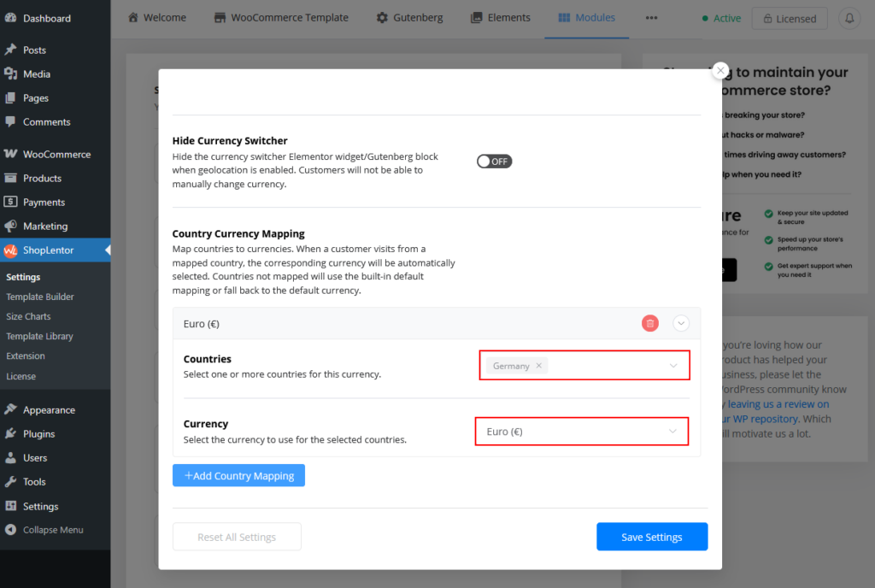Image resolution: width=875 pixels, height=588 pixels.
Task: Open WooCommerce in the sidebar
Action: (x=56, y=155)
